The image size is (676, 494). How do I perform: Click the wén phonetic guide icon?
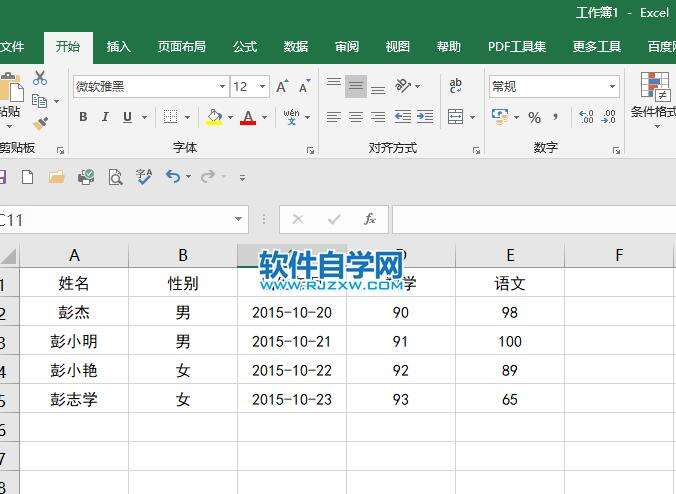click(291, 117)
